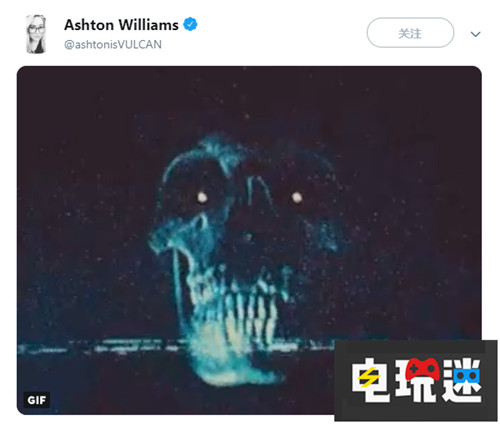500x424 pixels.
Task: Click the yellow lightning bolt icon in watermark
Action: pyautogui.click(x=369, y=377)
